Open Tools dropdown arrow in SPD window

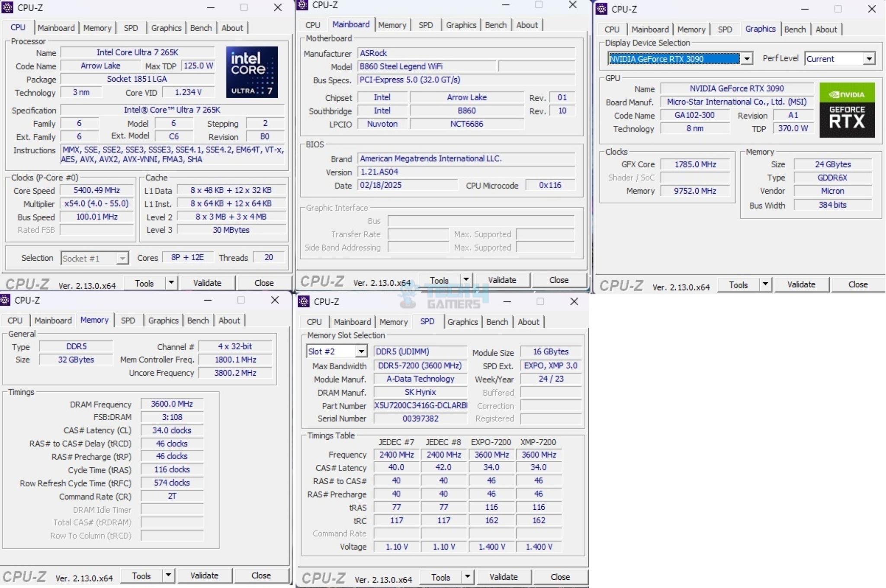pos(467,576)
